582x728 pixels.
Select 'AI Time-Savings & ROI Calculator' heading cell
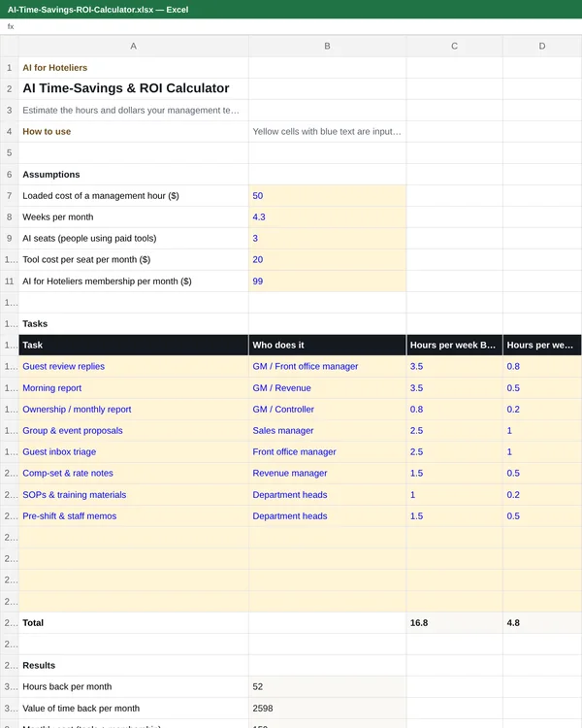click(133, 88)
